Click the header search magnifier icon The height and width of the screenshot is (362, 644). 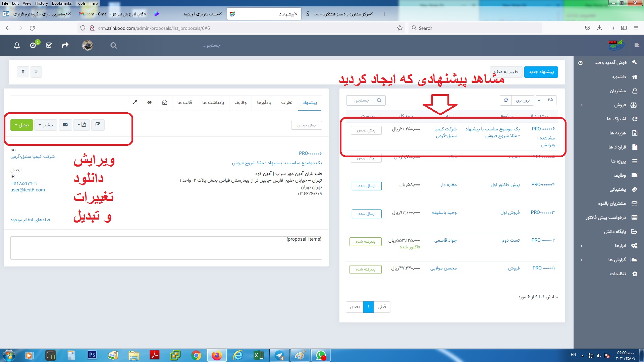click(114, 46)
